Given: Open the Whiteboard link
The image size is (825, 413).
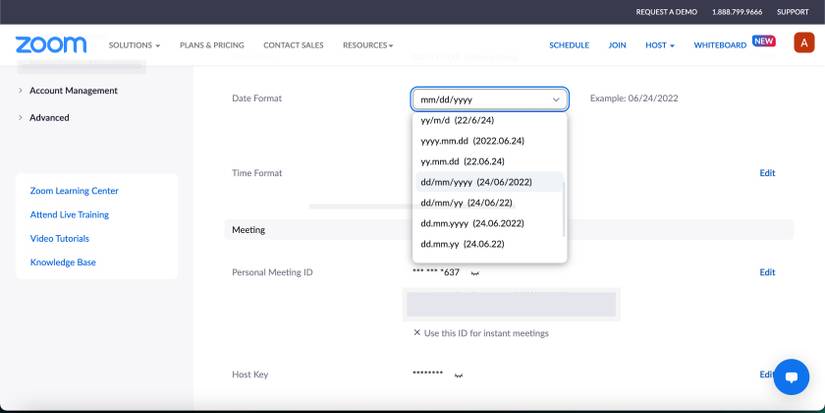Looking at the screenshot, I should pos(720,45).
